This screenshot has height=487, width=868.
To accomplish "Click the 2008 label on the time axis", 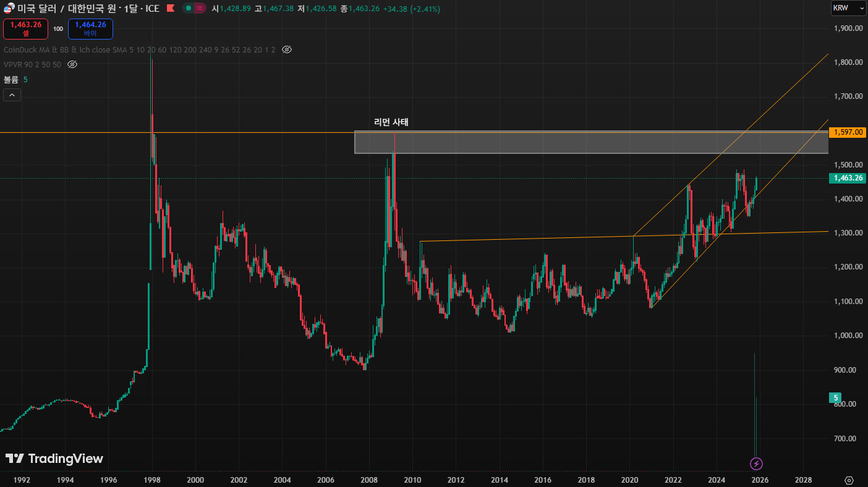I will [x=369, y=480].
